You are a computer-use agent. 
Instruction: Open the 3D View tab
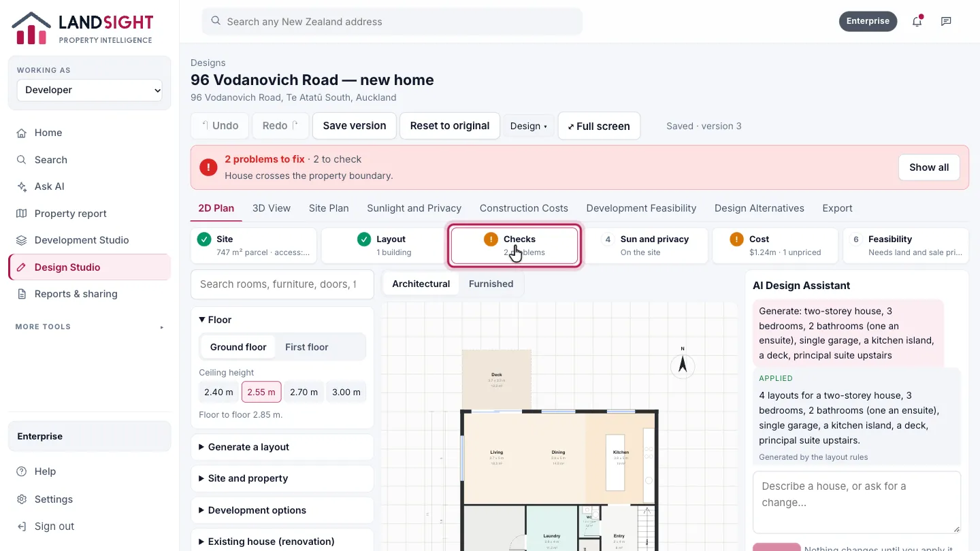[x=272, y=208]
